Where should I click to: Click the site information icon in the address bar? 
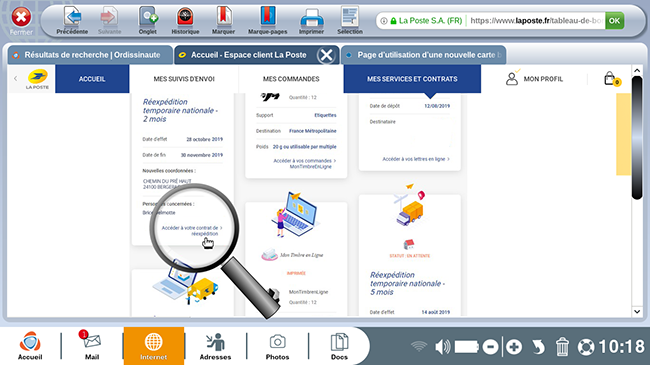pyautogui.click(x=384, y=21)
